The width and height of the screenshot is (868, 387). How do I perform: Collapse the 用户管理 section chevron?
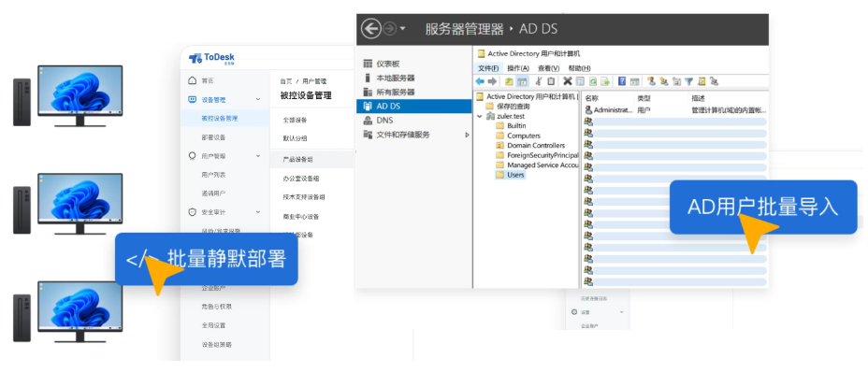pos(257,156)
